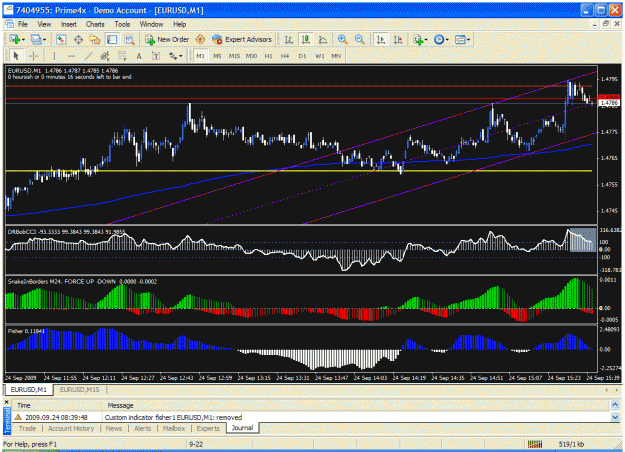Open the Mailbox tab in Terminal
Image resolution: width=625 pixels, height=452 pixels.
click(174, 428)
